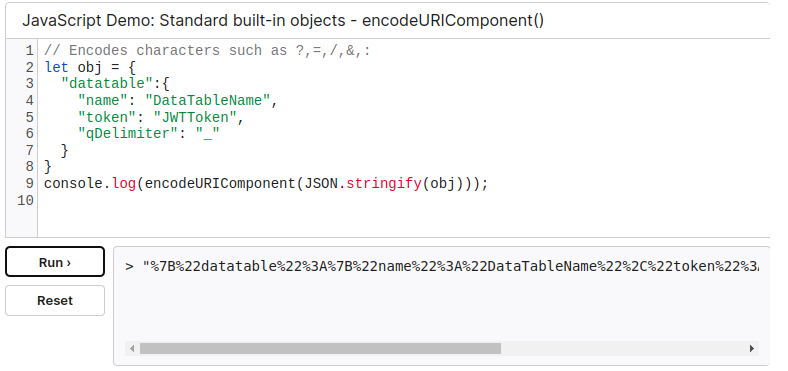Click the right scroll arrow in output
Image resolution: width=788 pixels, height=371 pixels.
point(752,348)
